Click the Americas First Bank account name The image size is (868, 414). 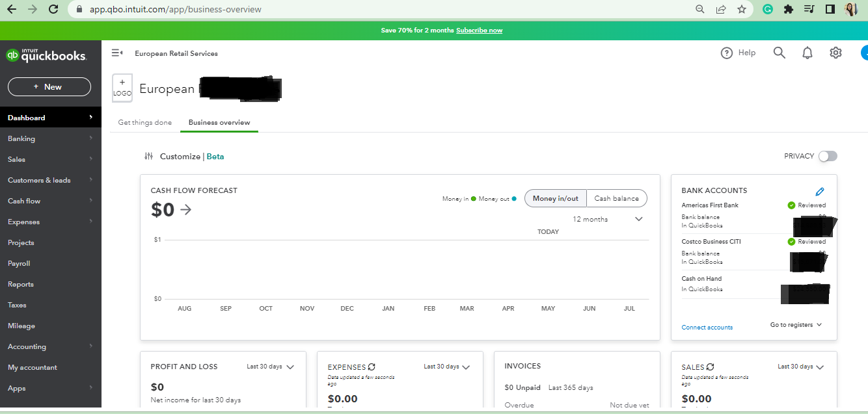[710, 205]
